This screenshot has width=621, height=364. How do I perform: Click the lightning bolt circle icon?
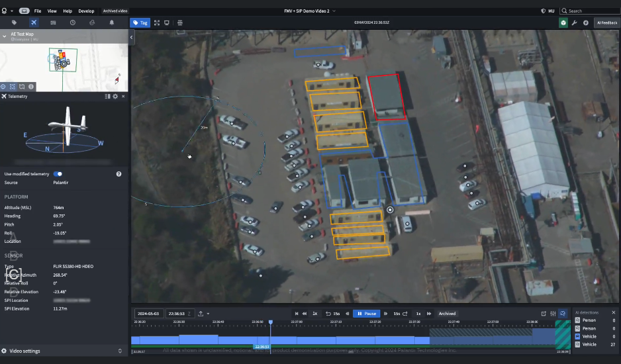pyautogui.click(x=586, y=23)
